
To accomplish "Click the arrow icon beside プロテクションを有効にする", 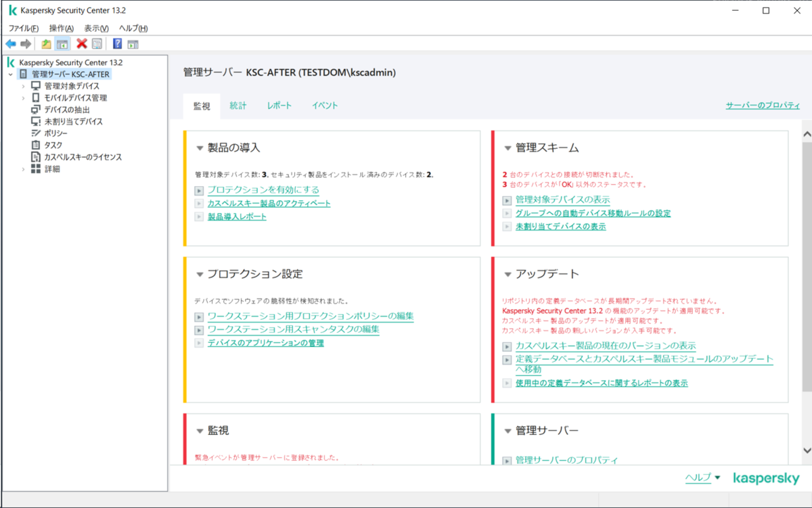I will [x=199, y=191].
